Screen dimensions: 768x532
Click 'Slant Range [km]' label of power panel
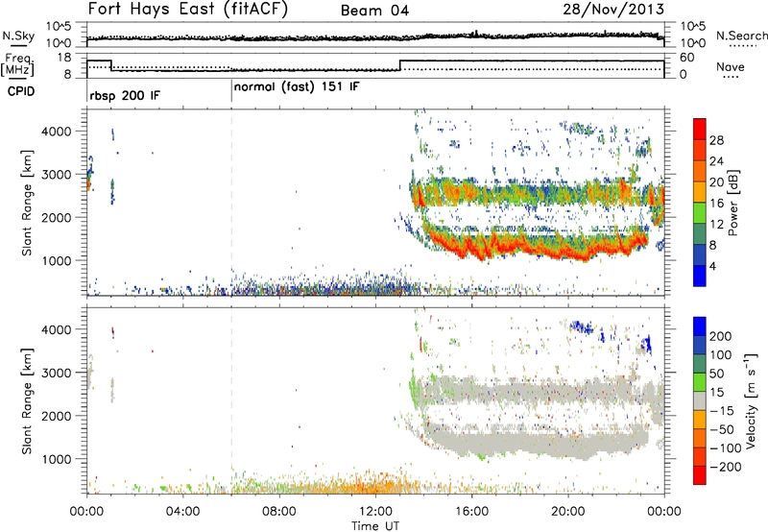click(x=27, y=203)
